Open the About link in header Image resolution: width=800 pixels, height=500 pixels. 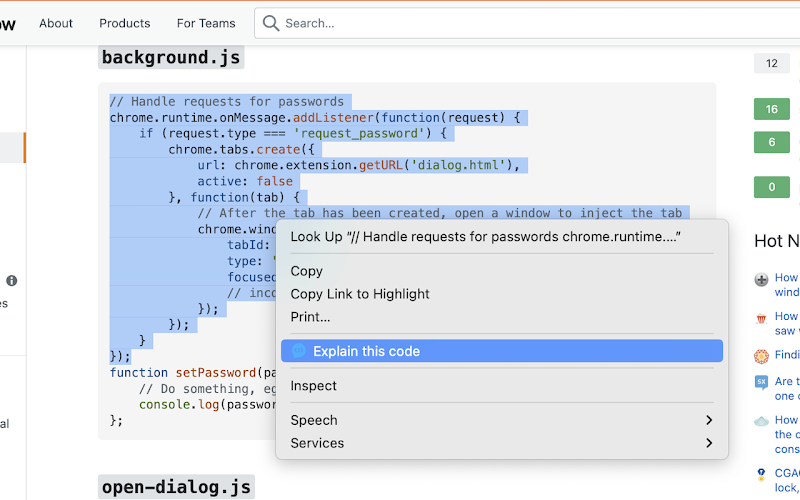[56, 23]
